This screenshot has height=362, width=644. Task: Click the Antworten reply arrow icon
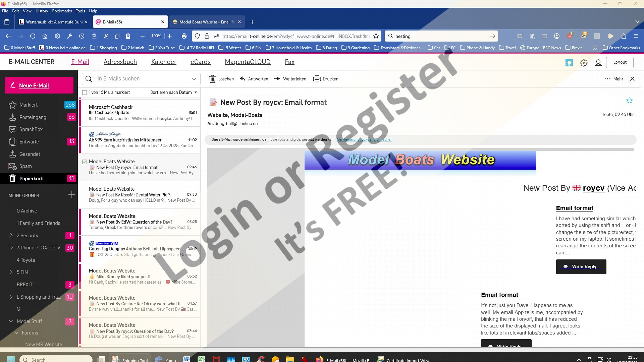pyautogui.click(x=243, y=79)
